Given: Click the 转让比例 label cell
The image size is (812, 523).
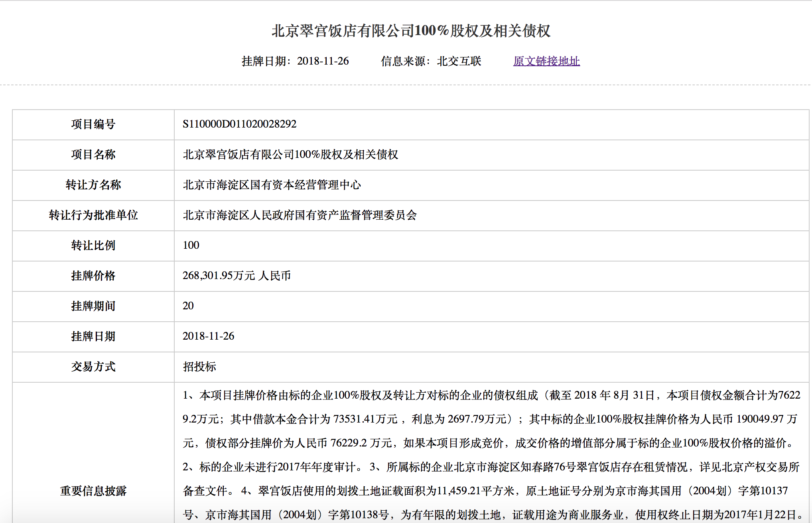Looking at the screenshot, I should tap(93, 246).
